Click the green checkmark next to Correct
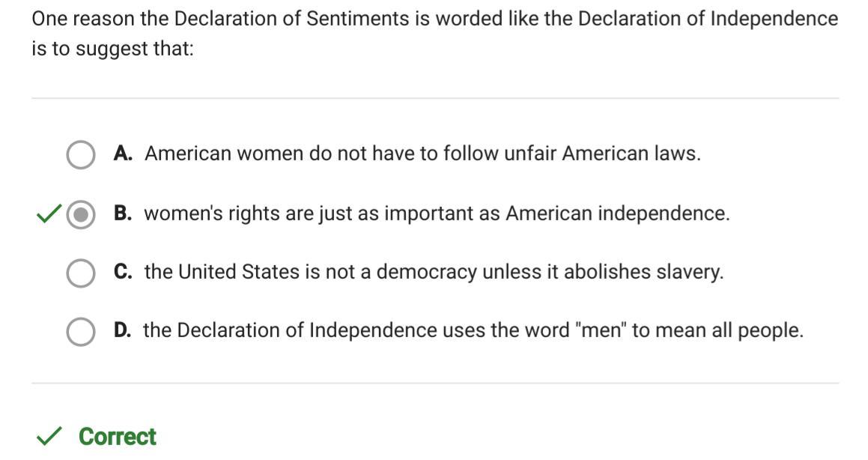This screenshot has width=868, height=460. tap(49, 437)
